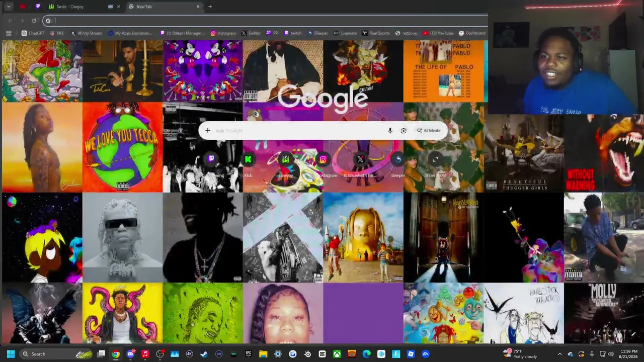The height and width of the screenshot is (362, 644).
Task: Open the Sleeper shortcut tile
Action: click(x=397, y=159)
